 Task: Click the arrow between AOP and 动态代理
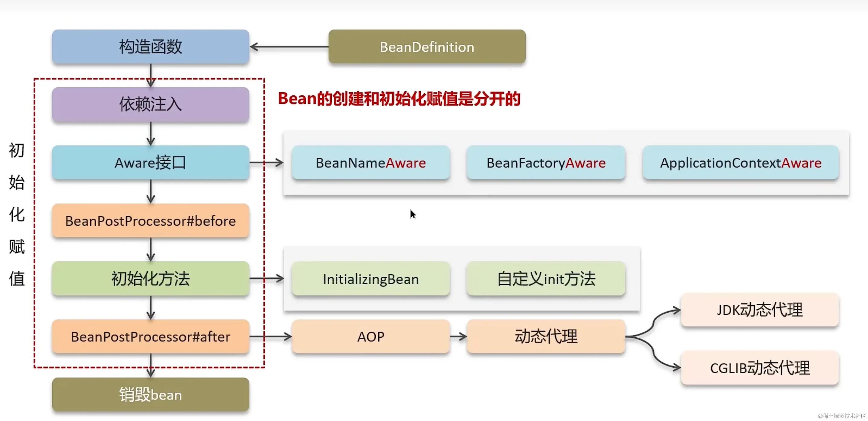pyautogui.click(x=458, y=336)
